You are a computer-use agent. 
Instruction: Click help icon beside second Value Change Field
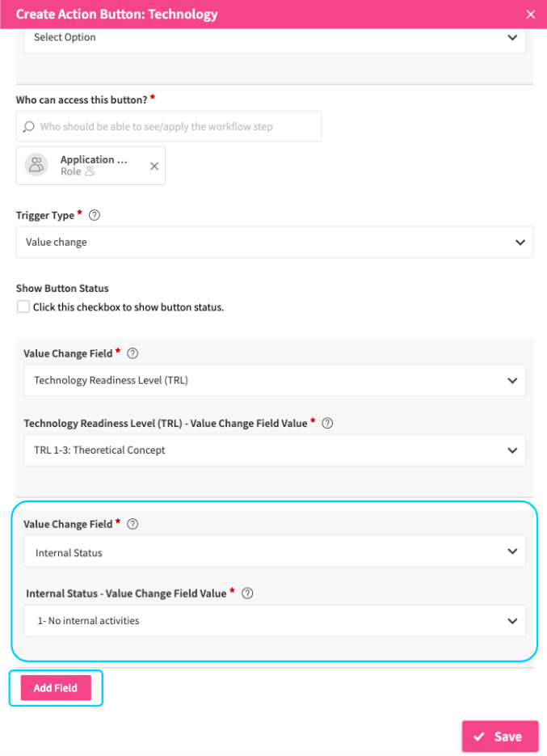(x=133, y=524)
